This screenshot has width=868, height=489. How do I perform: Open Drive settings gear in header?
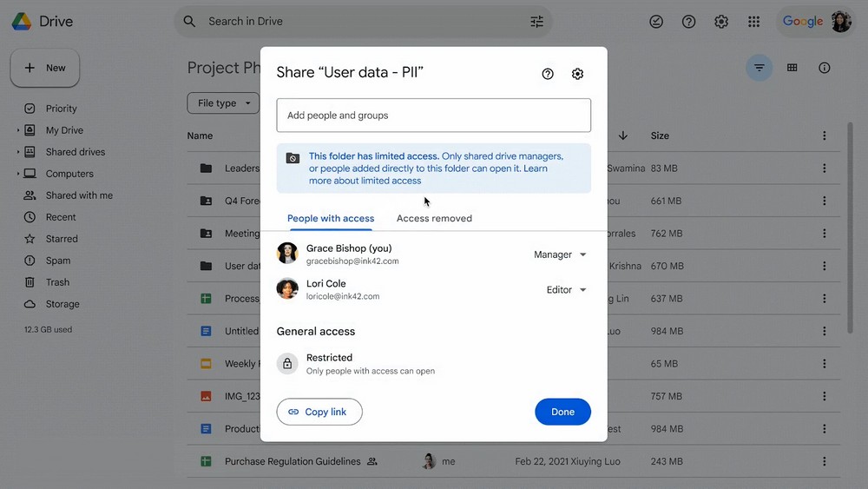click(721, 22)
